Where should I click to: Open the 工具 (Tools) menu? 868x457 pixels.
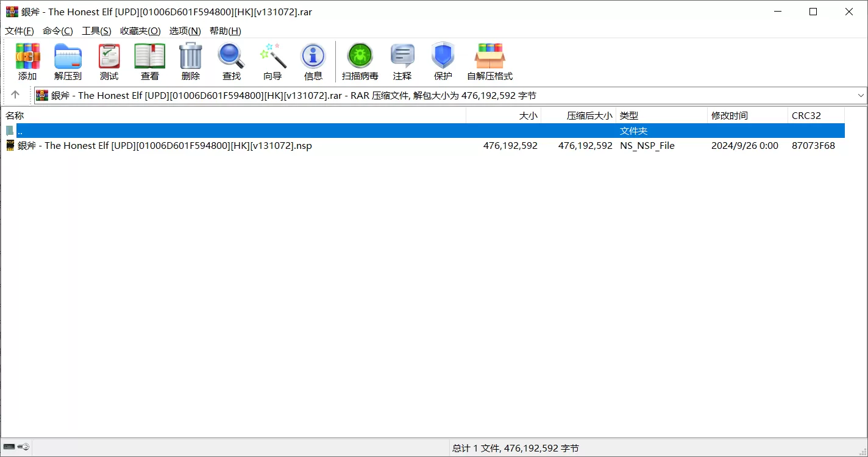(x=96, y=31)
